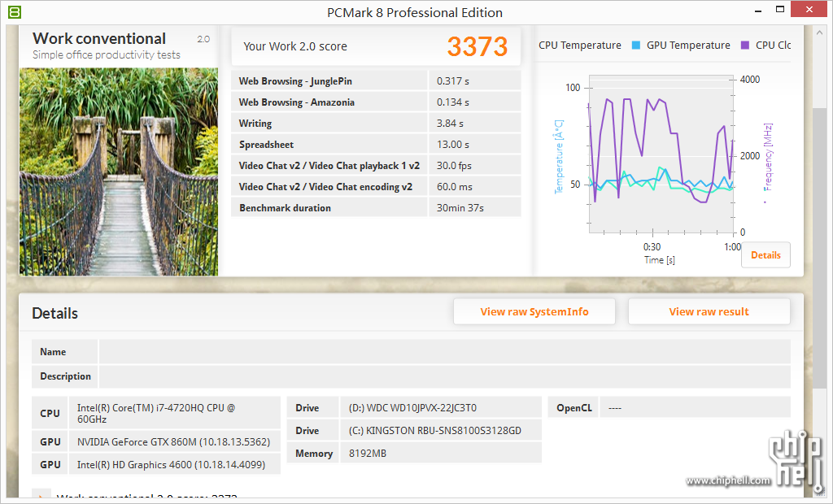Click the 'Description' label cell
833x504 pixels.
tap(65, 376)
